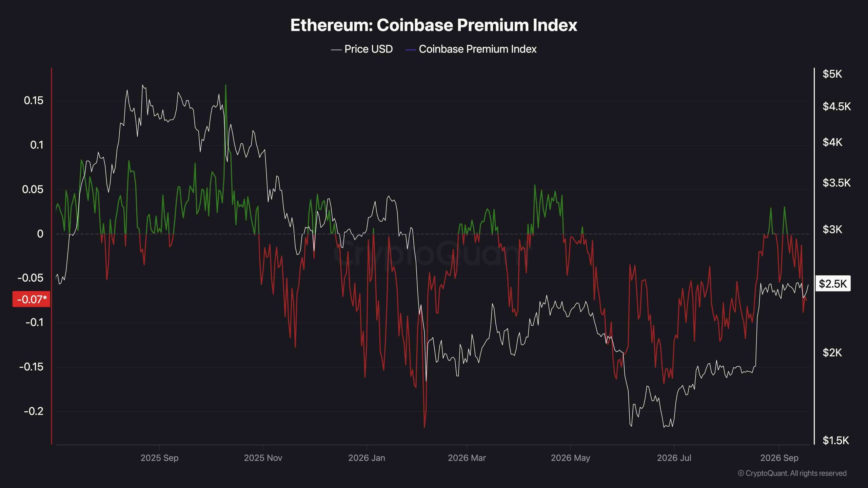Click the 2026 May axis tick label
868x488 pixels.
point(570,458)
